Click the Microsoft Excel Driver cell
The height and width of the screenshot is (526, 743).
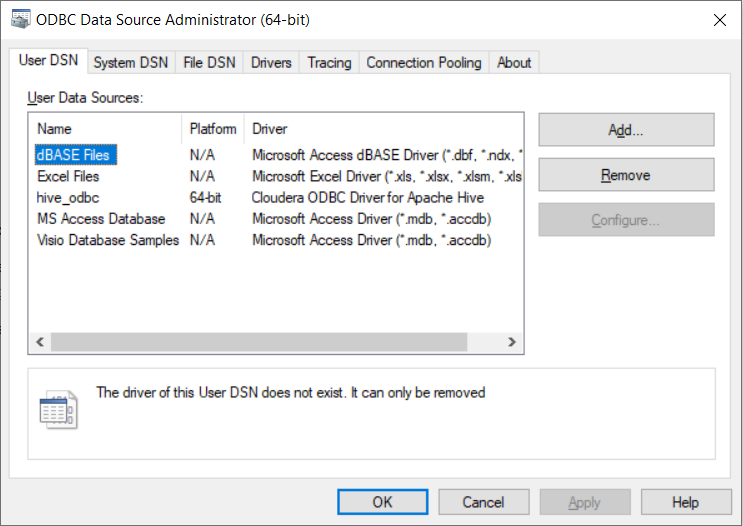point(387,176)
